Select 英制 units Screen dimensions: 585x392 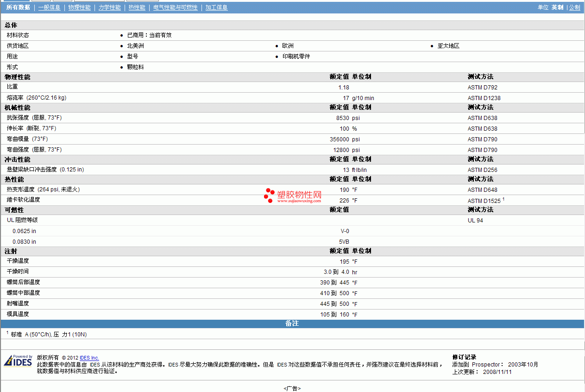point(557,7)
